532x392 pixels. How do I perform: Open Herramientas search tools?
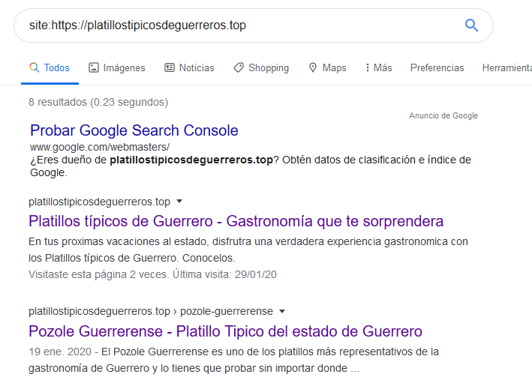pyautogui.click(x=507, y=67)
